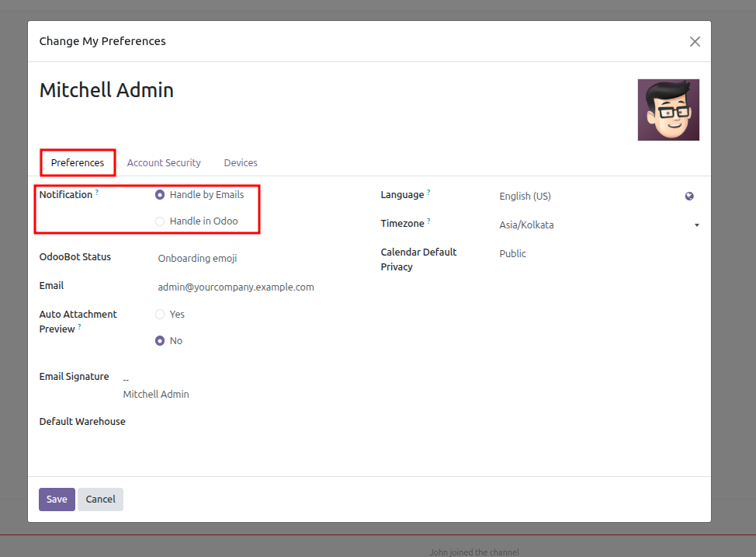Switch to the Account Security tab
Viewport: 756px width, 557px height.
164,162
